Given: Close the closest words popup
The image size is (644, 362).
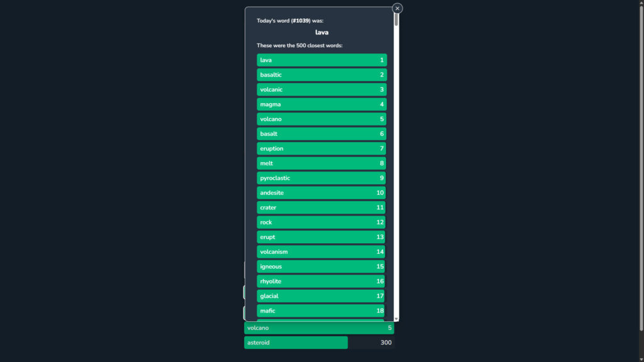Looking at the screenshot, I should pos(397,8).
